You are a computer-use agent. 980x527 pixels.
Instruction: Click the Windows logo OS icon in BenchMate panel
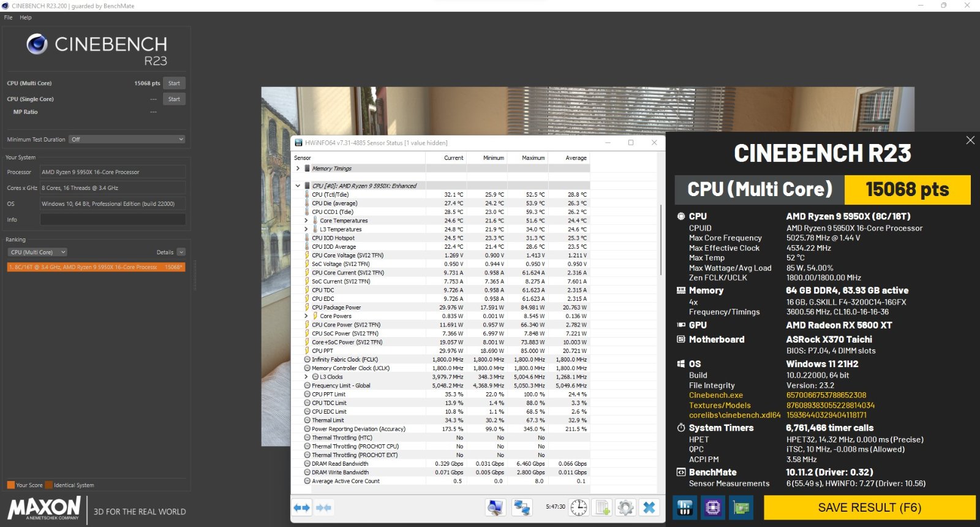click(680, 363)
